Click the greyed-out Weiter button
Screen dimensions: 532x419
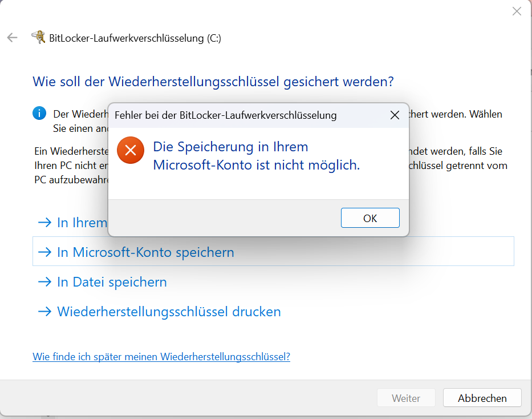(406, 398)
